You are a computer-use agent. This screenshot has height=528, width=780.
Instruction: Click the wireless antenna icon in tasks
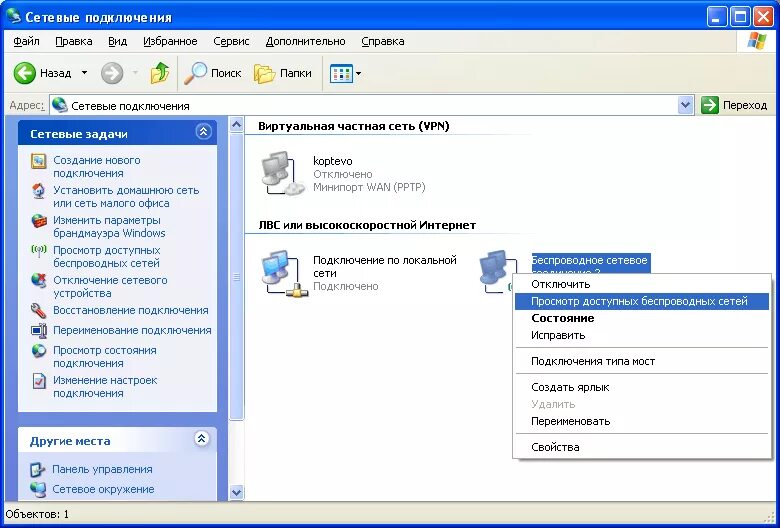click(38, 250)
